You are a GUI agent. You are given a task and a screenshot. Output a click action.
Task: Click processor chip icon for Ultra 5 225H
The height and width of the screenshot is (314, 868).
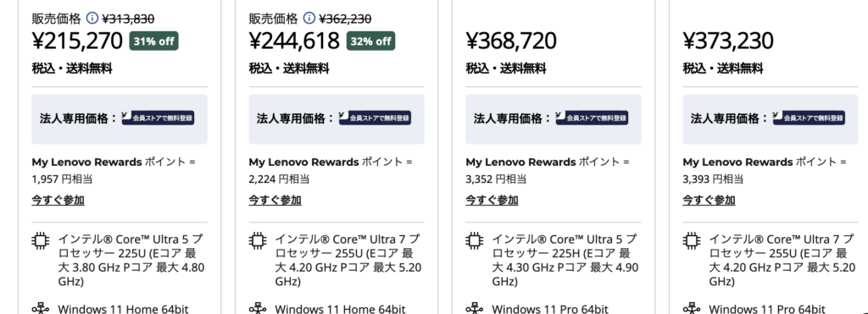click(474, 240)
